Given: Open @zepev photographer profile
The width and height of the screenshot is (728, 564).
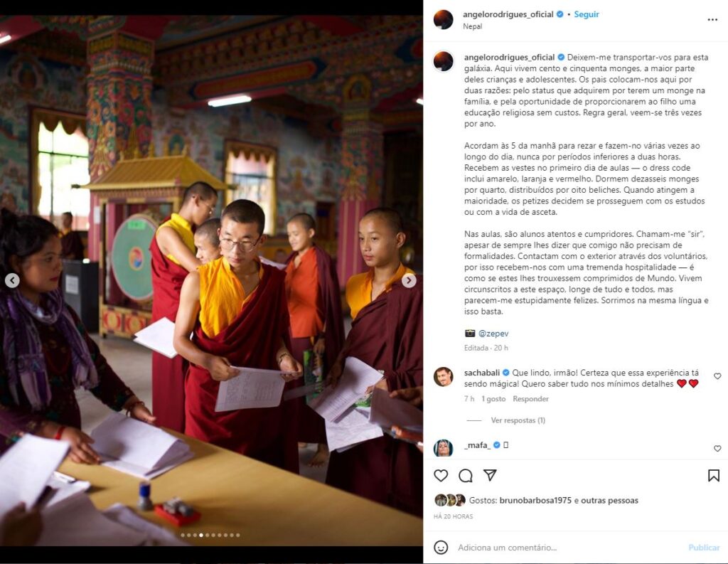Looking at the screenshot, I should (493, 334).
